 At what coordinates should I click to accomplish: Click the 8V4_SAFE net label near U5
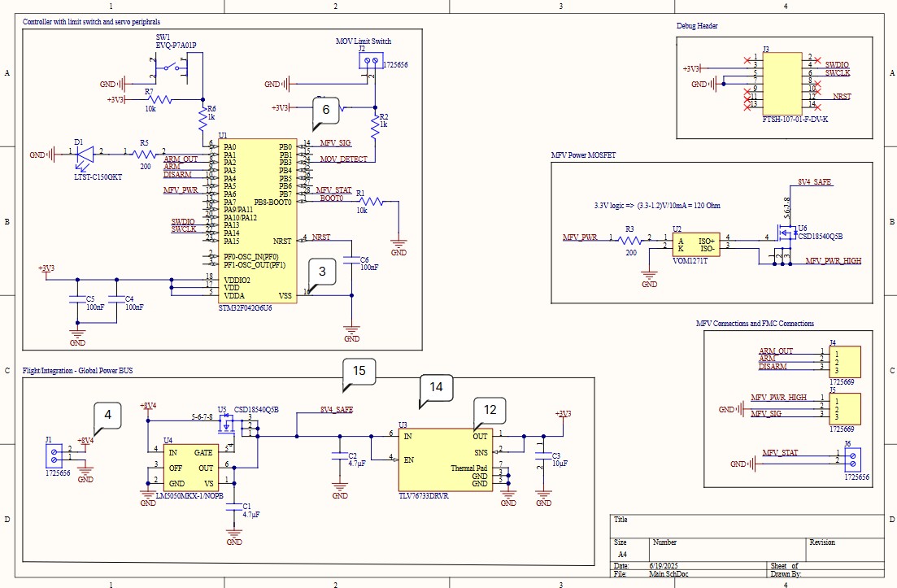(x=338, y=409)
